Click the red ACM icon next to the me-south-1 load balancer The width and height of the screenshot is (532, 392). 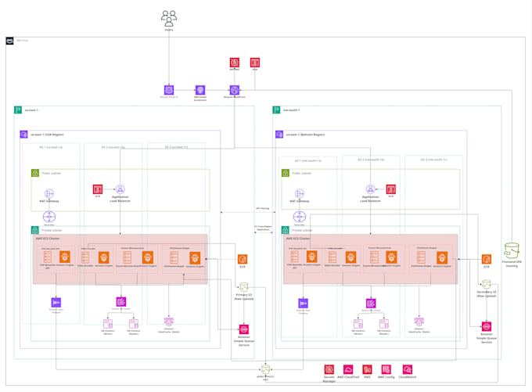tap(391, 189)
